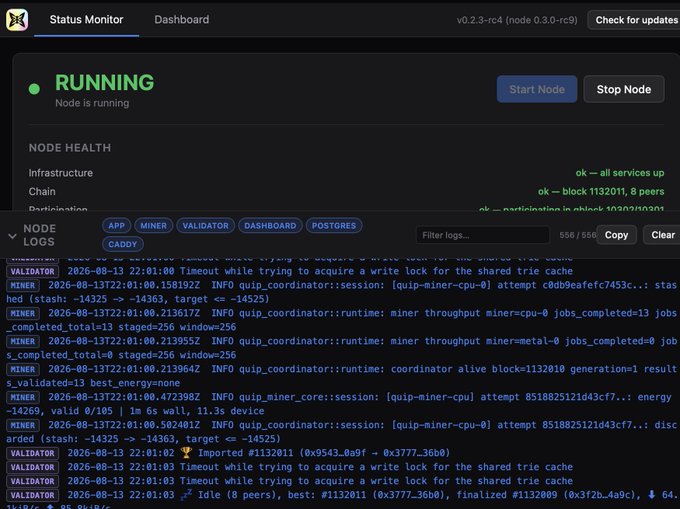The image size is (680, 509).
Task: Click the NODE HEALTH heading
Action: coord(70,148)
